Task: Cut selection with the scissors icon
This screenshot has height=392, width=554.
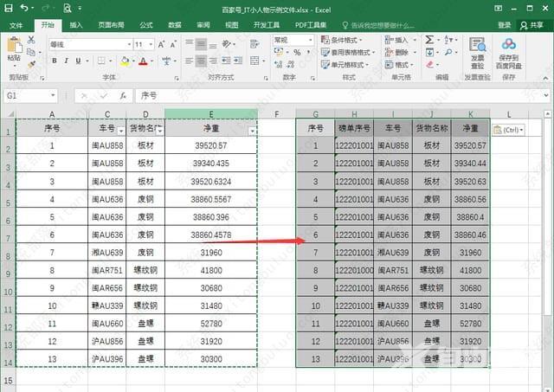Action: (31, 40)
